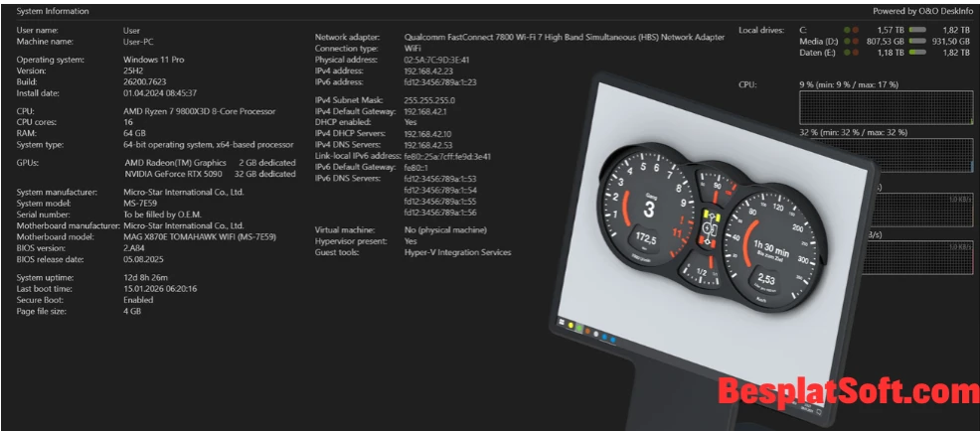Click IPv4 Default Gateway 192.168.42.1
The image size is (980, 431).
coord(425,111)
